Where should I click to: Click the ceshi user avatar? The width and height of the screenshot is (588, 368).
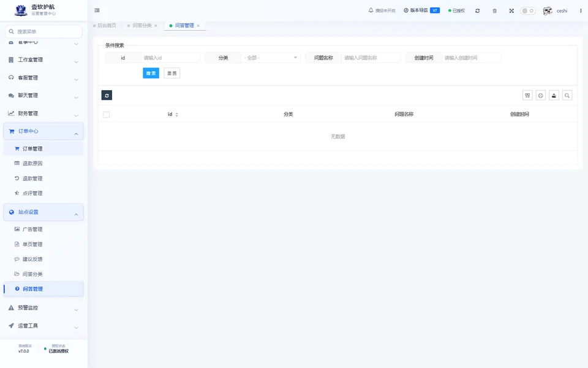pyautogui.click(x=548, y=11)
